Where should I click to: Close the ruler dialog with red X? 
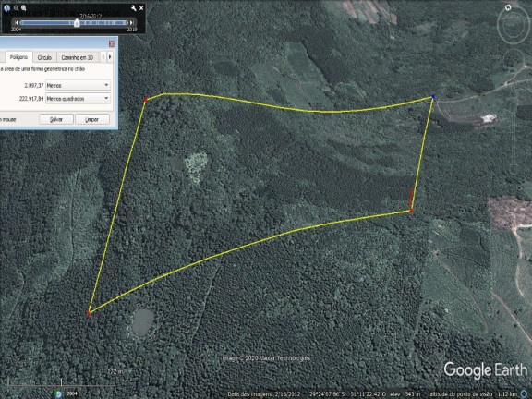(112, 43)
